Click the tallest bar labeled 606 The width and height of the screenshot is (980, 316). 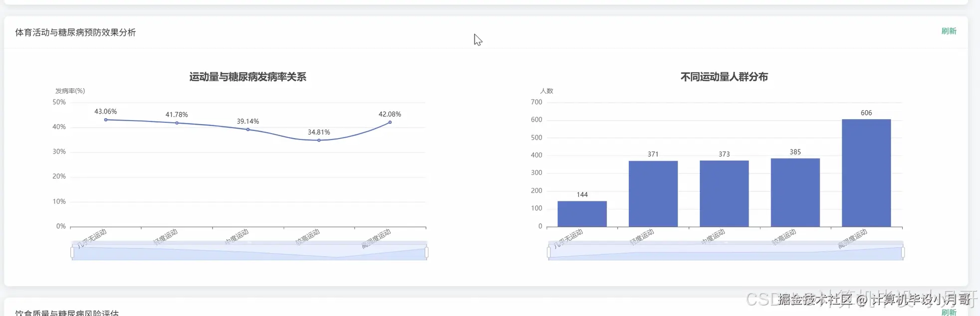[x=866, y=173]
